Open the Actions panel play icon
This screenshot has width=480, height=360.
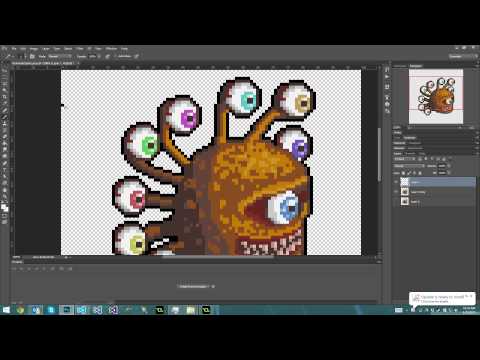(387, 77)
